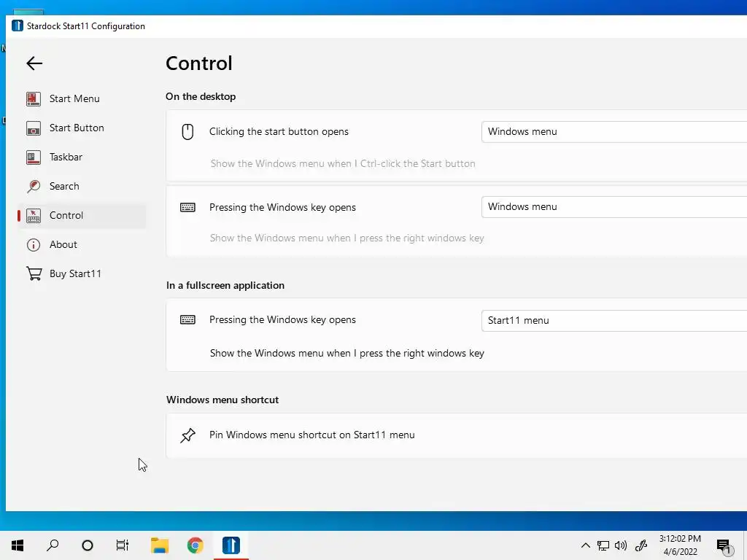Click the Control keyboard sidebar icon
The width and height of the screenshot is (747, 560).
point(34,215)
